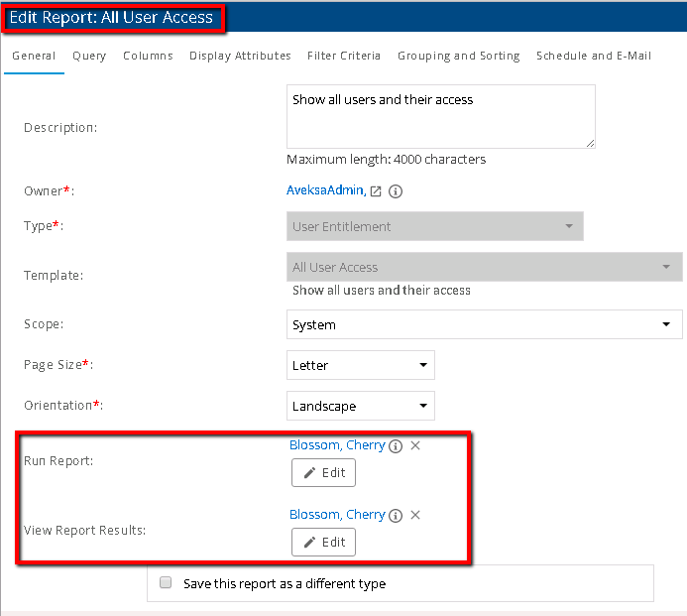
Task: Click into the Description text area
Action: click(x=440, y=116)
